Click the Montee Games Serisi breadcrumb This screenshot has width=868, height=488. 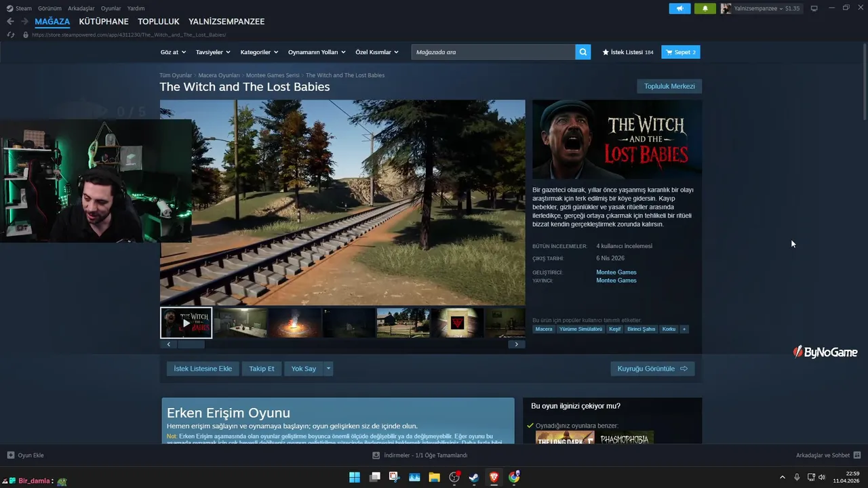273,75
